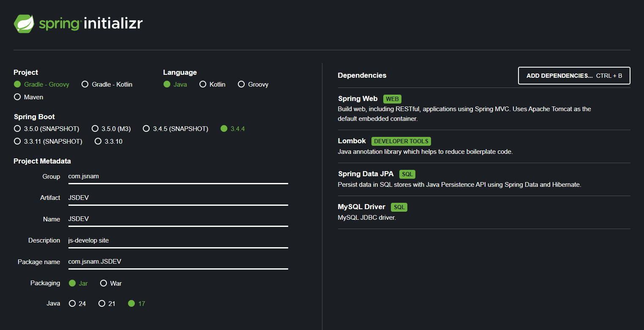Choose Spring Boot 3.3.11 (SNAPSHOT)
Image resolution: width=644 pixels, height=330 pixels.
pyautogui.click(x=48, y=142)
